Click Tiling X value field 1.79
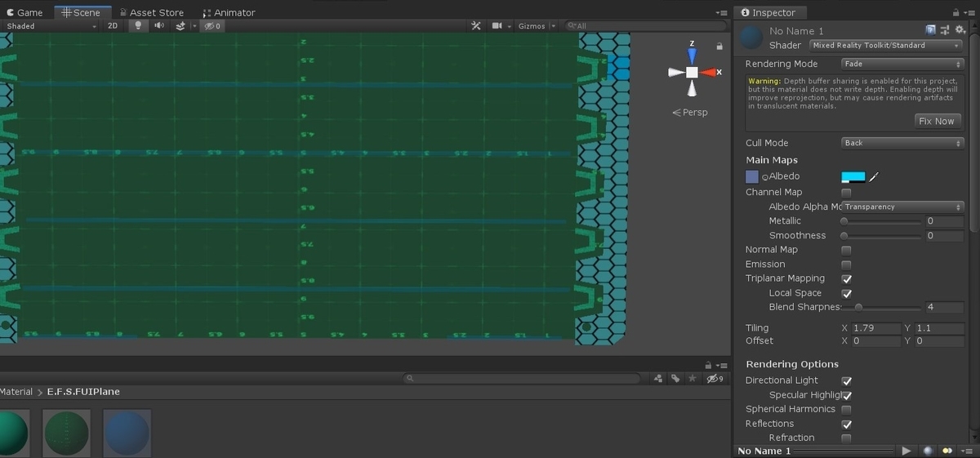980x458 pixels. tap(875, 328)
